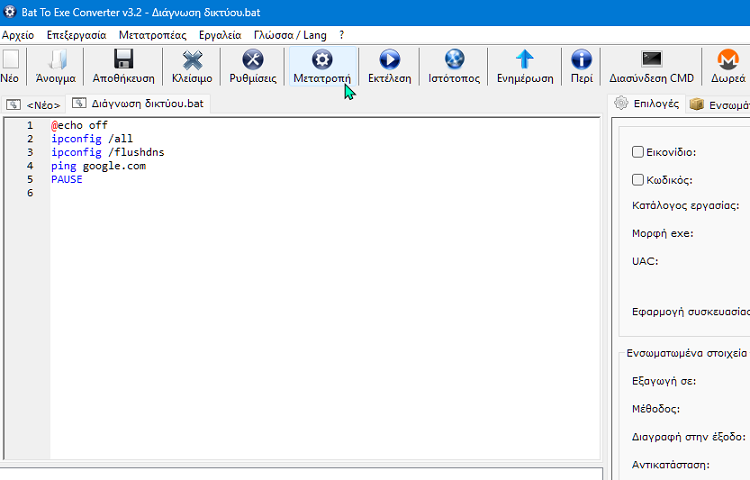Open the ? help menu

tap(342, 35)
